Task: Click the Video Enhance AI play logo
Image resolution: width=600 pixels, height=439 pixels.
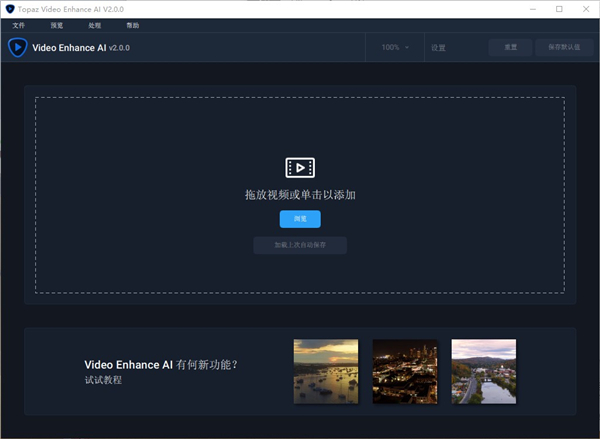Action: click(x=18, y=47)
